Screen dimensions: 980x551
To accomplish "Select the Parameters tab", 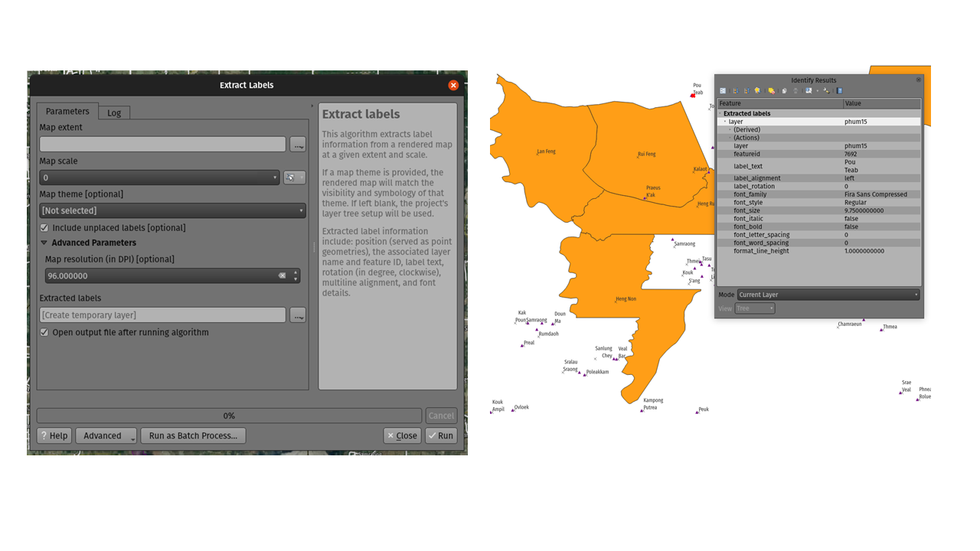I will click(x=67, y=112).
